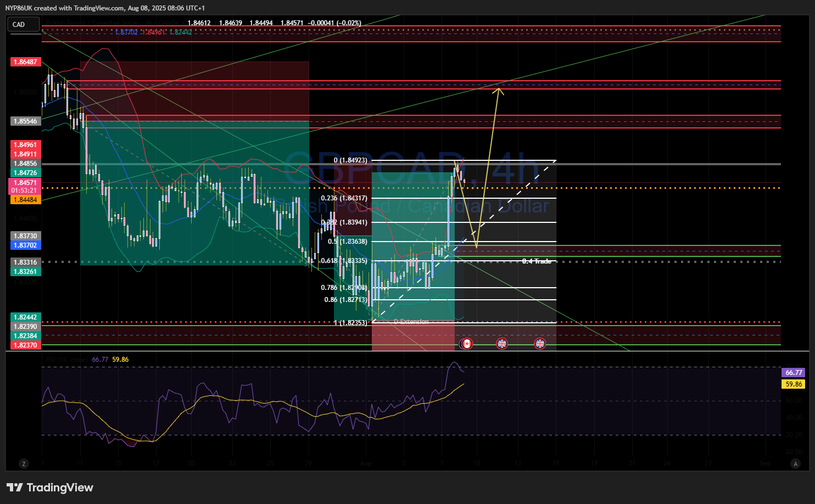Select the Fibonacci 0 (1.84923) level label
Image resolution: width=815 pixels, height=504 pixels.
click(x=350, y=160)
